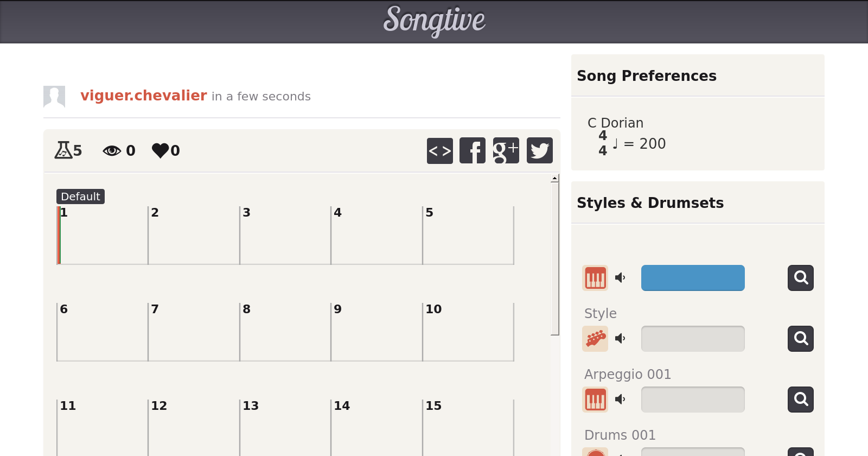Screen dimensions: 868x456
Task: Select the guitar instrument icon
Action: point(595,339)
